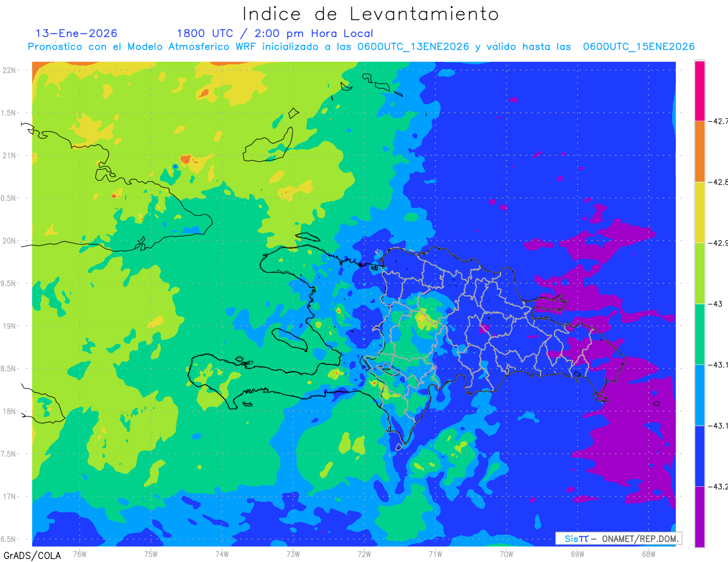Select the magenta legend color swatch
This screenshot has width=728, height=562.
tap(700, 91)
